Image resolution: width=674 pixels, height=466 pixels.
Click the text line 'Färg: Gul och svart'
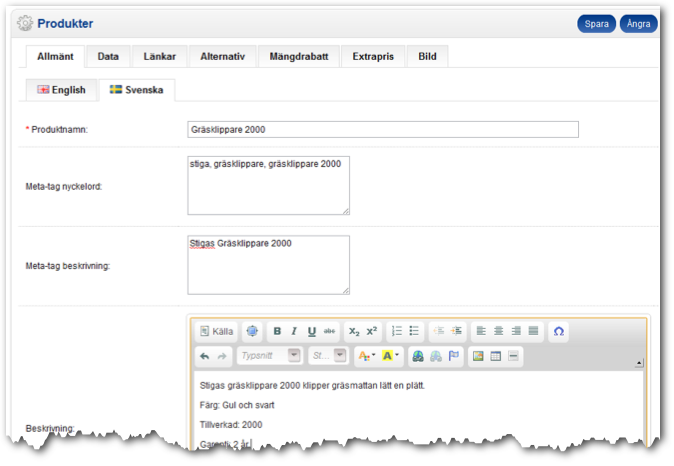click(x=237, y=405)
